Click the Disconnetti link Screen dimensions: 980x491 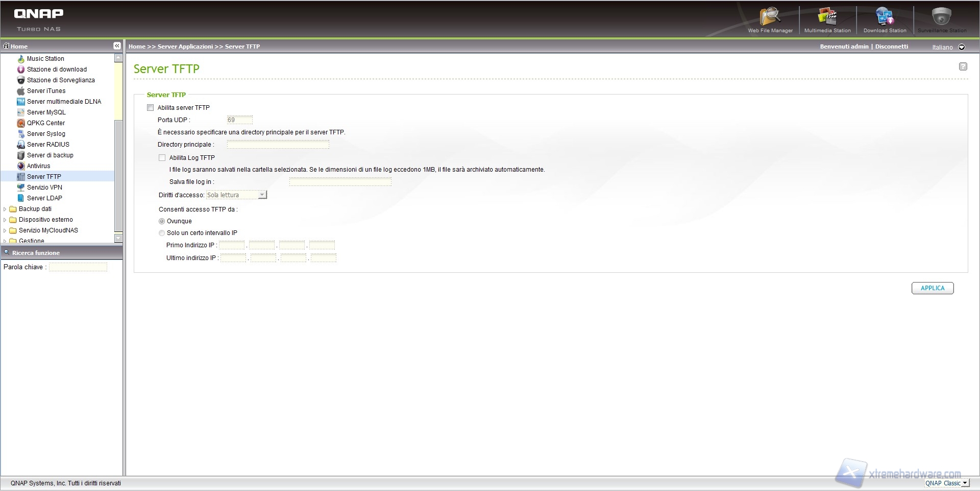coord(891,46)
